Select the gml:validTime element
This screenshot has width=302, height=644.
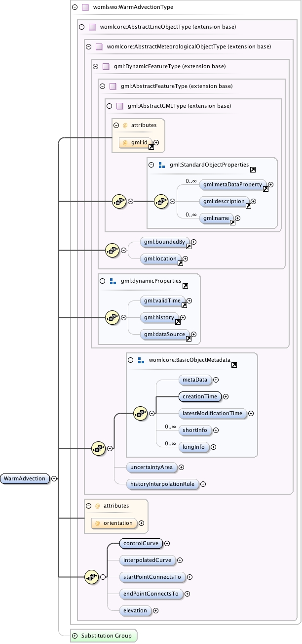pyautogui.click(x=163, y=301)
